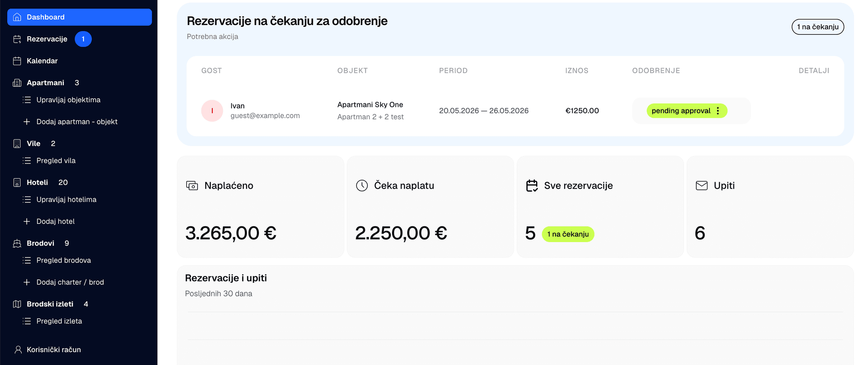868x365 pixels.
Task: Click the Upiti count 6
Action: (x=700, y=233)
